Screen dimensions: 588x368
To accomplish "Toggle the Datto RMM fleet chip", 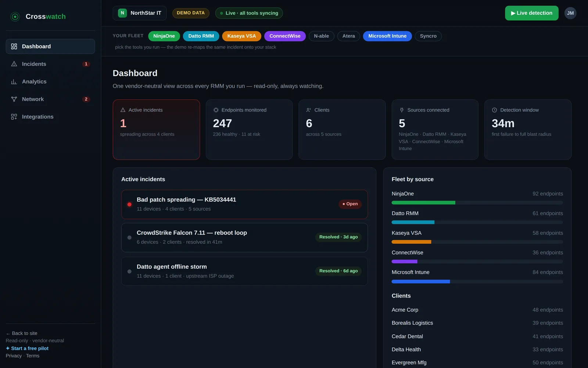I will click(201, 36).
